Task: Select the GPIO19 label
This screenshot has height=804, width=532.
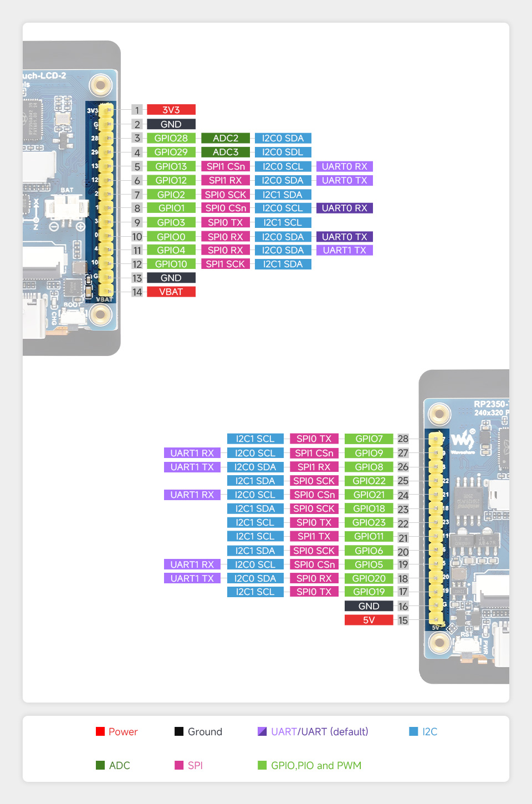Action: coord(369,592)
